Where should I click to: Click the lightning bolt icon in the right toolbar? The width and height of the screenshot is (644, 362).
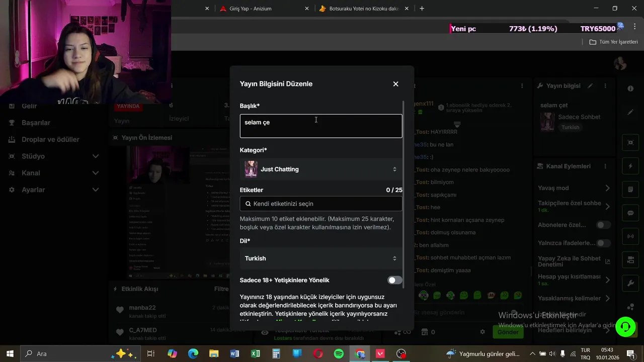(630, 166)
